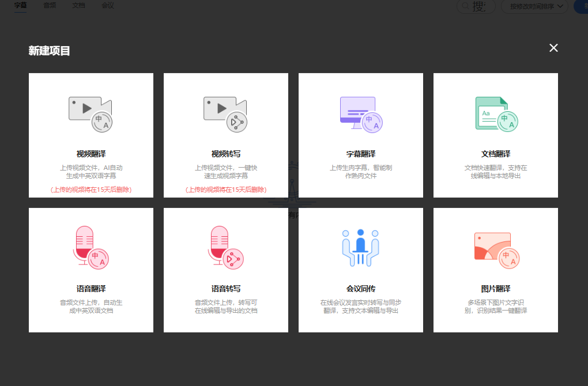Close the 新建项目 dialog with X
This screenshot has width=588, height=386.
tap(553, 48)
